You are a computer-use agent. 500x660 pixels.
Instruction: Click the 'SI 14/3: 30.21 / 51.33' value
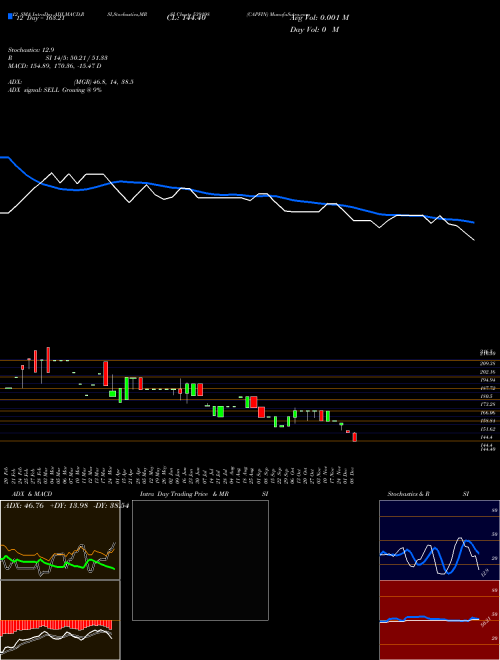tap(77, 58)
